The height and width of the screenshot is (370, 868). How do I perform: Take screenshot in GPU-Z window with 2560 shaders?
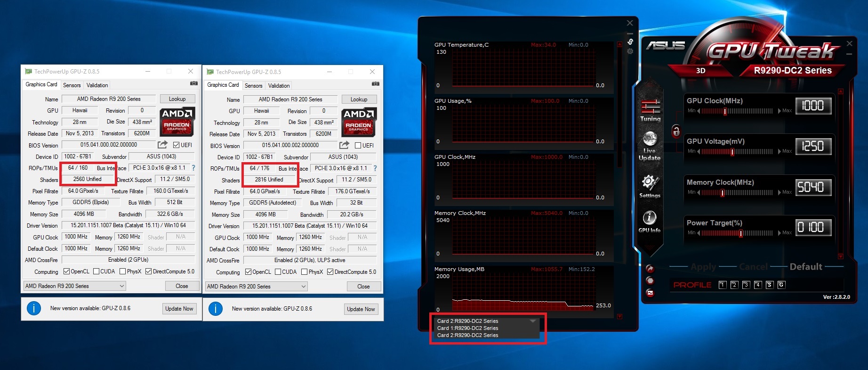click(x=193, y=84)
